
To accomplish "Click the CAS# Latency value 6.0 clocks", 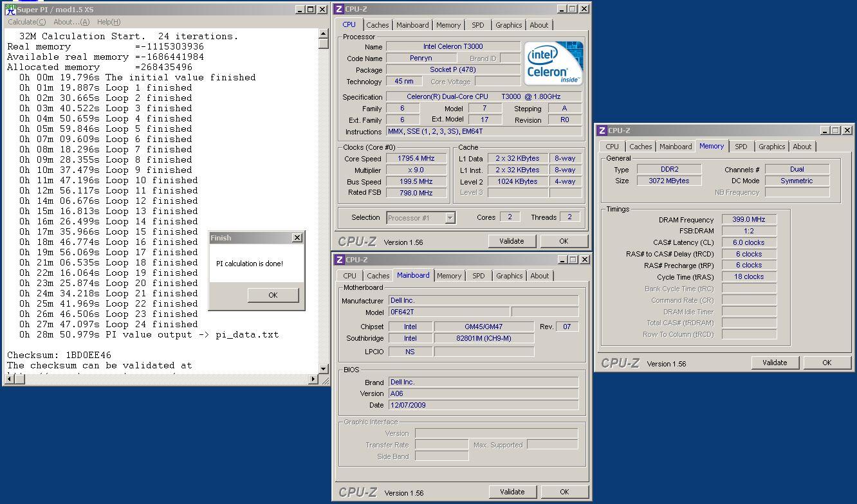I will (x=749, y=242).
